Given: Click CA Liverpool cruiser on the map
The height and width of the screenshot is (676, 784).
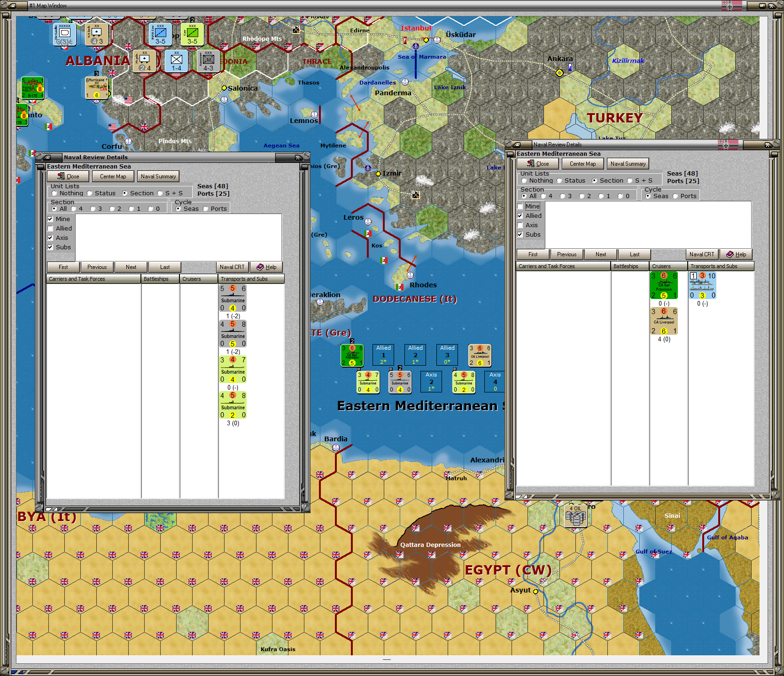Looking at the screenshot, I should 480,355.
